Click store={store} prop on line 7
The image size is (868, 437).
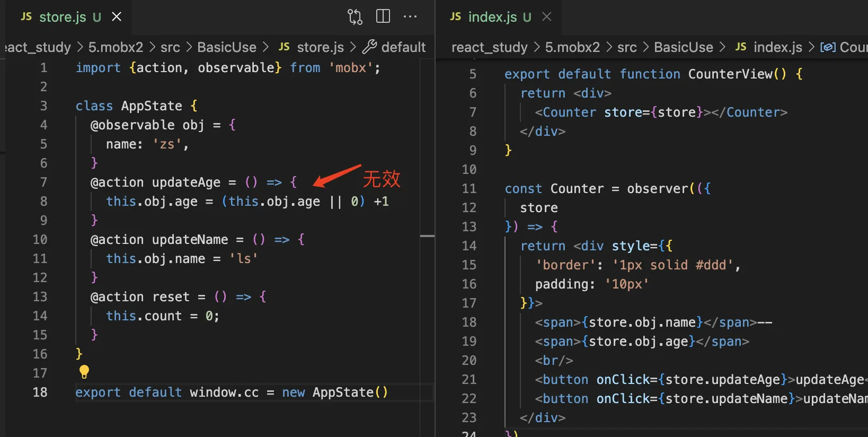click(653, 112)
